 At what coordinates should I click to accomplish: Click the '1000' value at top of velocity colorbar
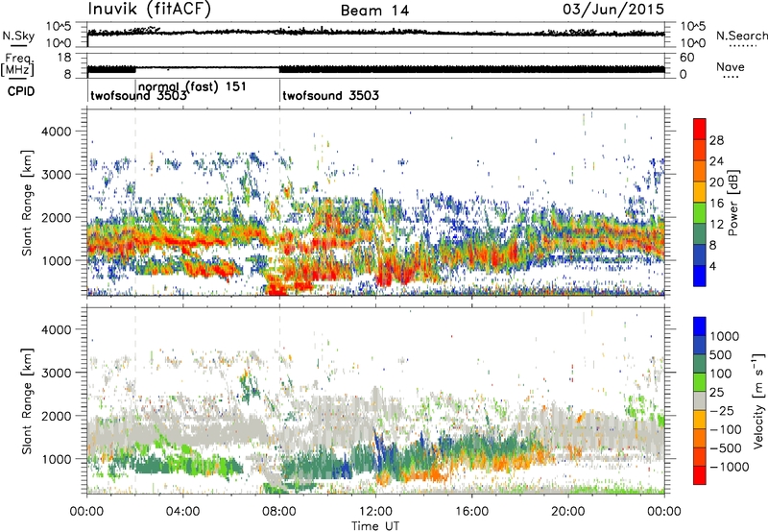[724, 336]
